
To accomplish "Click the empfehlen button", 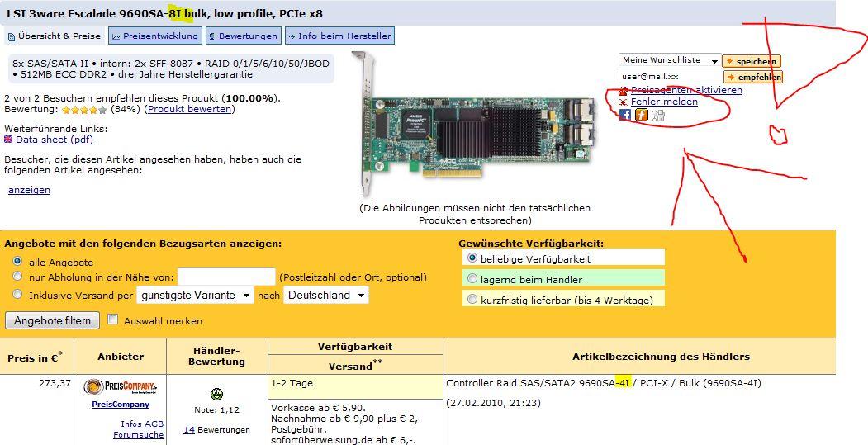I will coord(753,77).
